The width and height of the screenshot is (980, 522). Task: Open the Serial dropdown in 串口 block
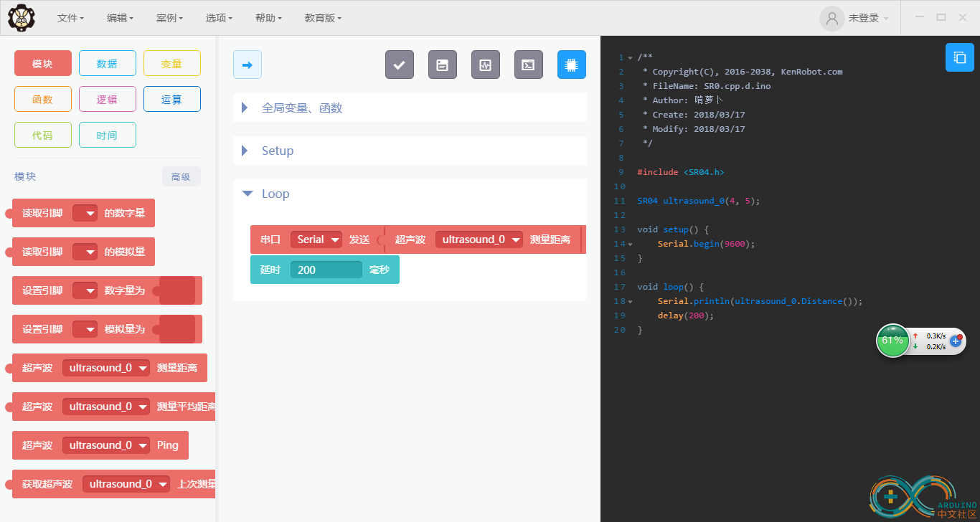(x=316, y=239)
